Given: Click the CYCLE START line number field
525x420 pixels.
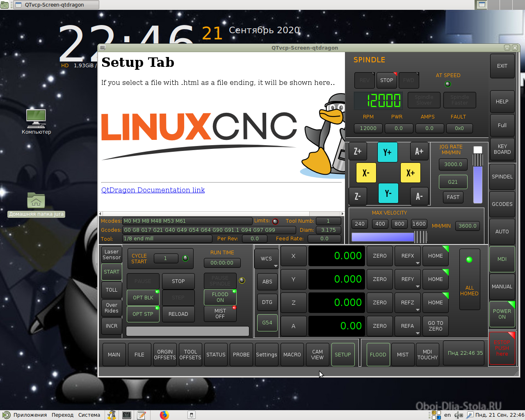Looking at the screenshot, I should (166, 258).
